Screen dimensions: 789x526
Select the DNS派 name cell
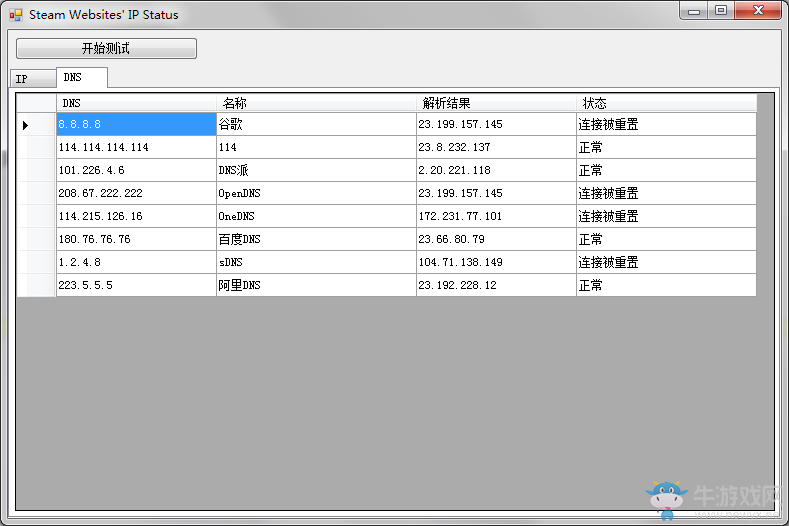[317, 170]
